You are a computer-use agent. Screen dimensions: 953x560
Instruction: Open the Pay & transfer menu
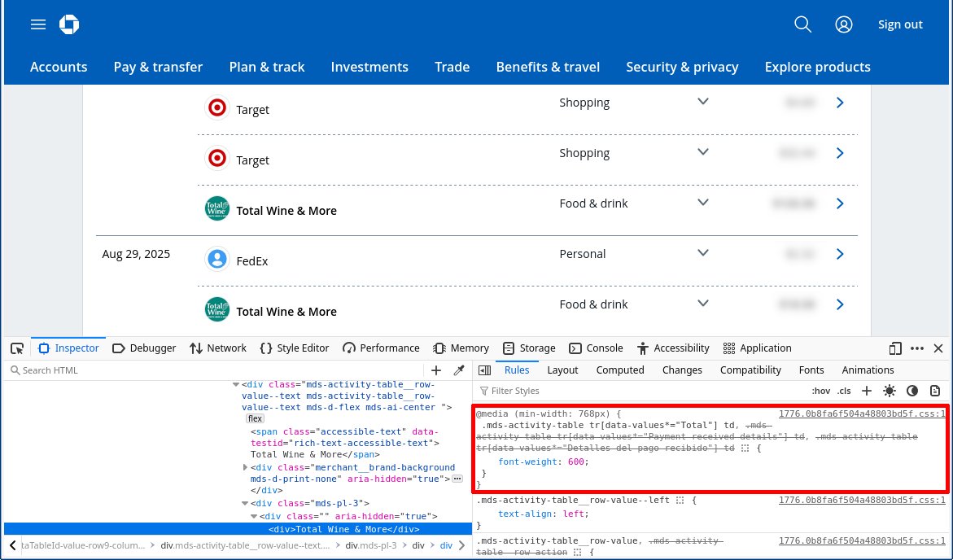pyautogui.click(x=158, y=67)
